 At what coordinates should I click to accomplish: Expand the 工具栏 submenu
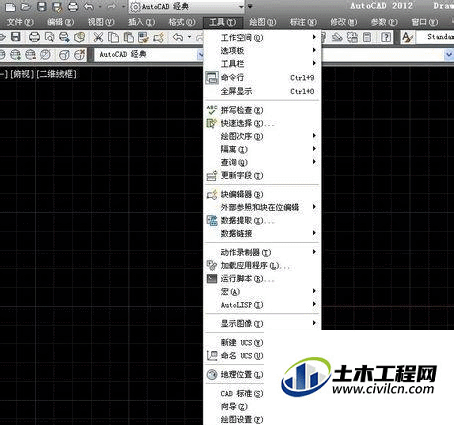pyautogui.click(x=262, y=63)
